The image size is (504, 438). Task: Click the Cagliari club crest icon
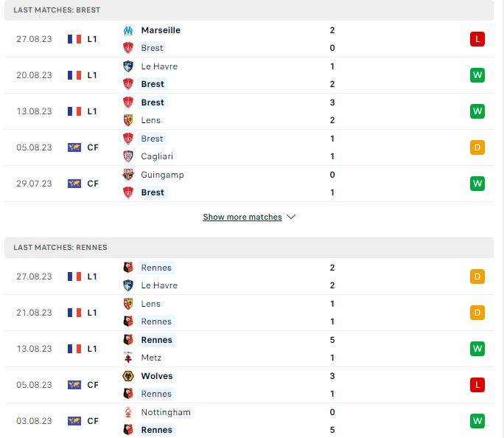(128, 156)
